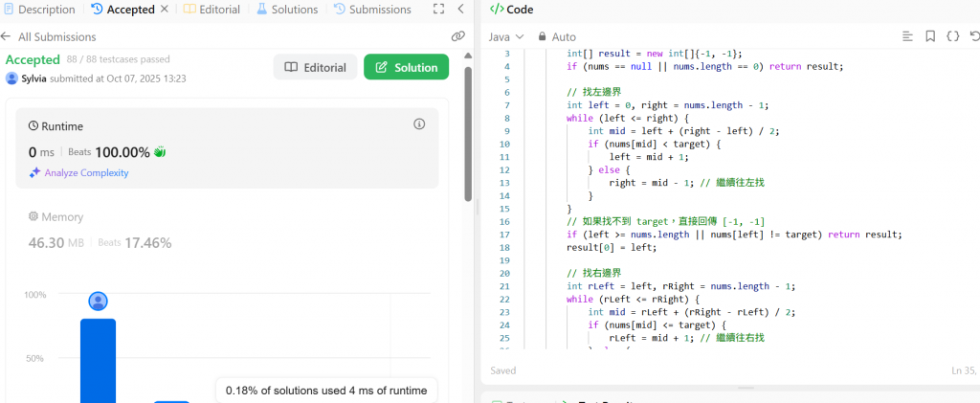Screen dimensions: 980x403
Task: Click the Runtime clock icon
Action: [33, 126]
